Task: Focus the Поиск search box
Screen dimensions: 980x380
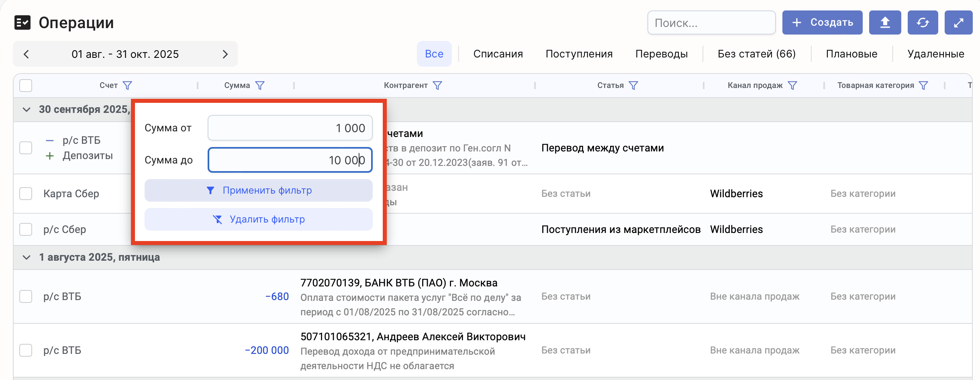Action: click(711, 23)
